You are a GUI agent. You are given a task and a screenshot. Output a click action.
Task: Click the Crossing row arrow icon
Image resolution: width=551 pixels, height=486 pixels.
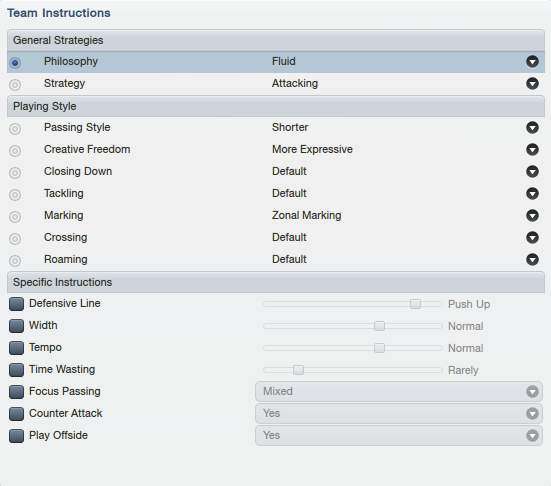pyautogui.click(x=532, y=238)
